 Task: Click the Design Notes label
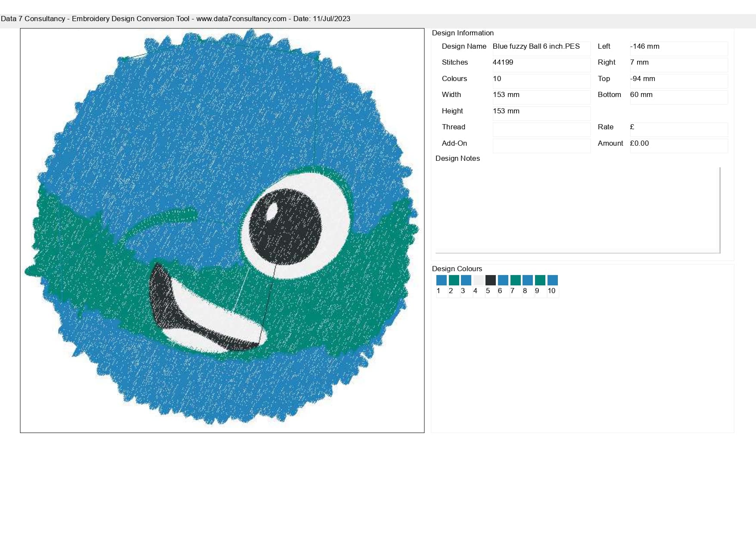click(x=457, y=158)
